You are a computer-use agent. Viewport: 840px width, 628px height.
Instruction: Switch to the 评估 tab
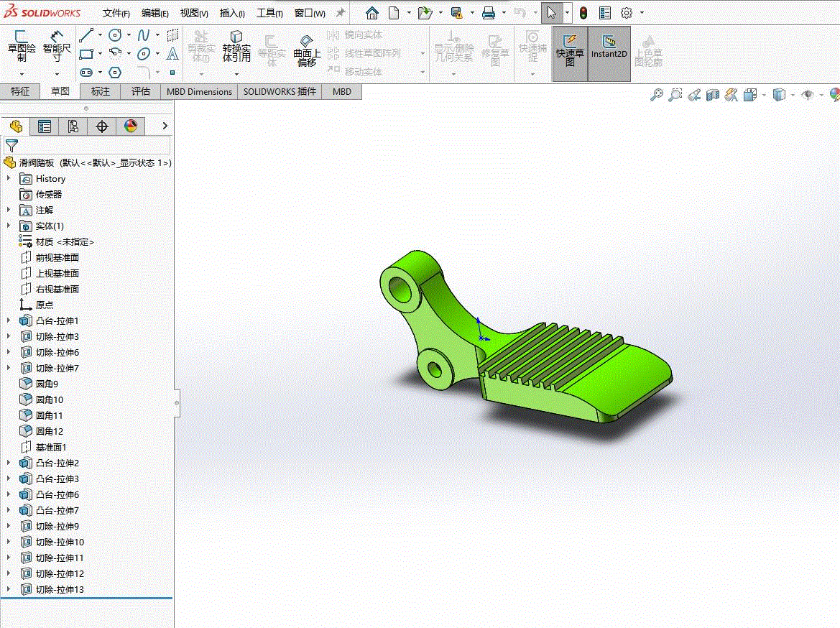pos(141,92)
